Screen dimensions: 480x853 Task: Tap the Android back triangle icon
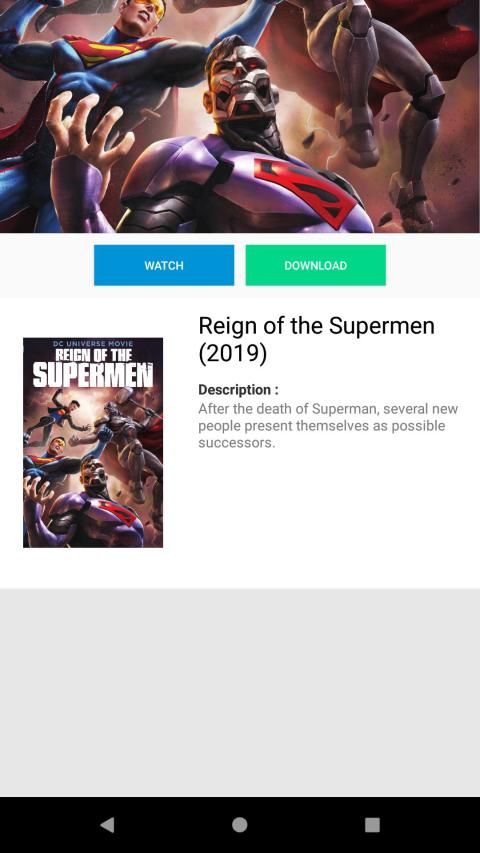pos(107,825)
